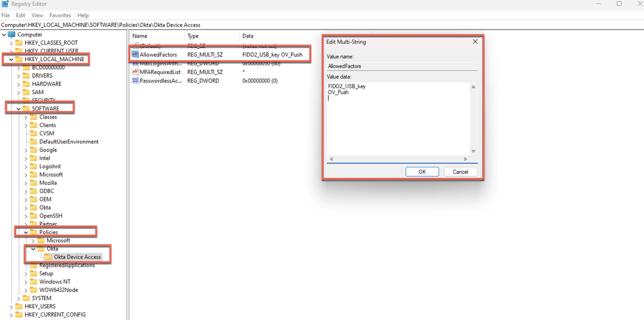Collapse the SOFTWARE key
The height and width of the screenshot is (320, 644).
pos(19,109)
